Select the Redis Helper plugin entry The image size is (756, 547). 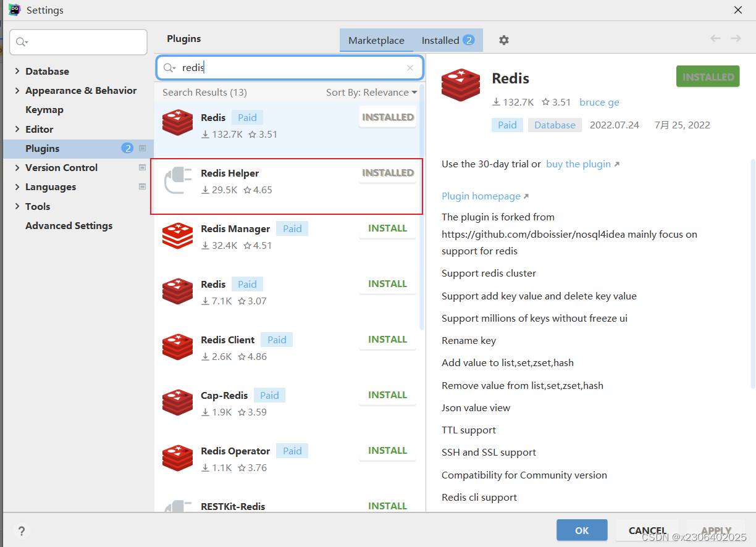(x=287, y=186)
